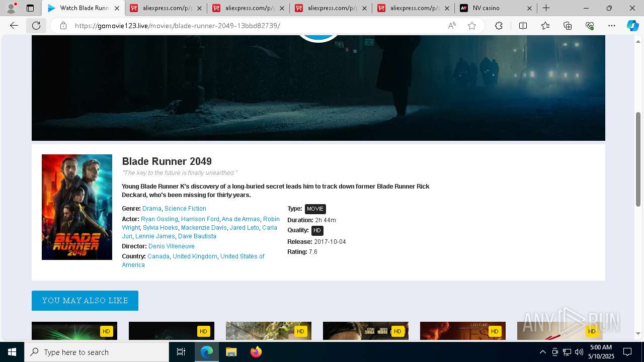644x362 pixels.
Task: Click the Blade Runner 2049 poster thumbnail
Action: (77, 207)
